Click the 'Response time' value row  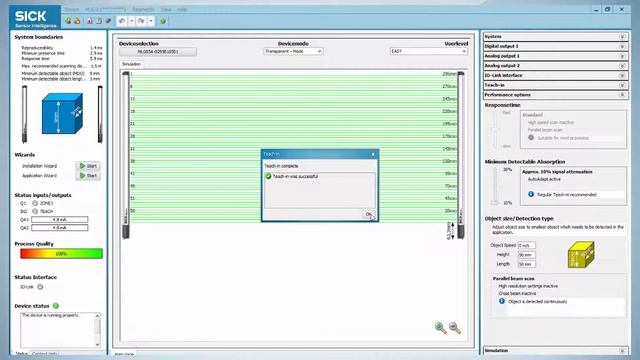coord(62,58)
